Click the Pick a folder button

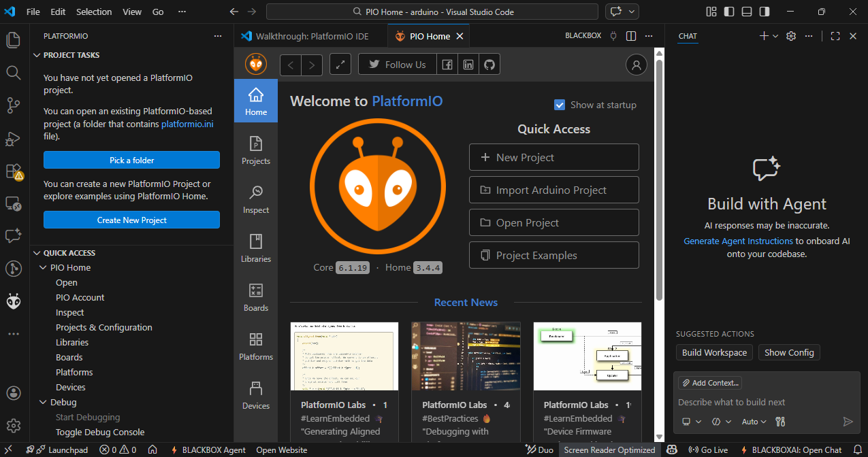[x=131, y=160]
